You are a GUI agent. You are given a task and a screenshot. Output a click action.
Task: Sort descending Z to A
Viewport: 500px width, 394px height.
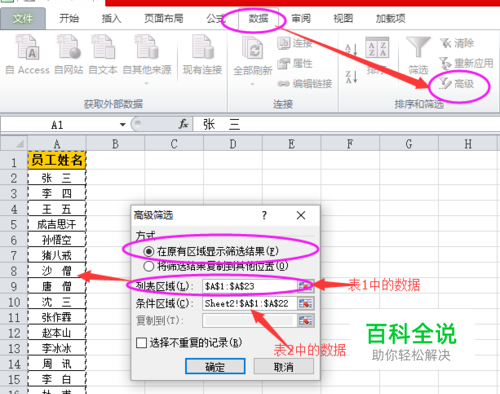pos(351,77)
